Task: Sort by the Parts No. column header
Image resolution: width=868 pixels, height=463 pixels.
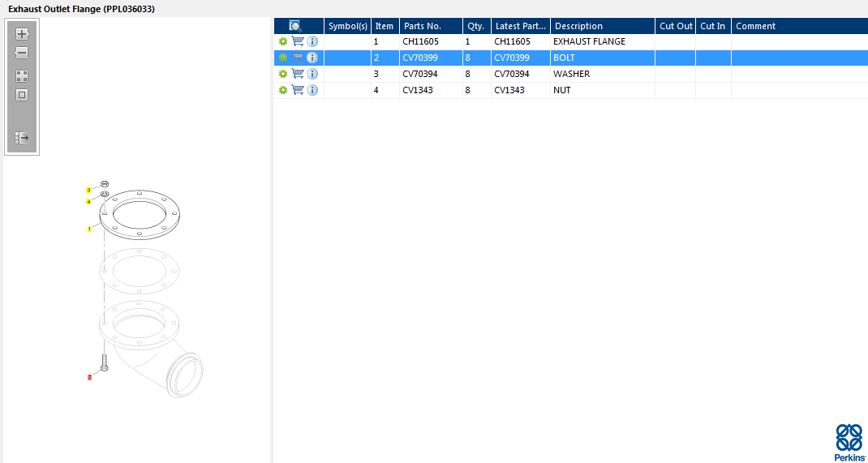Action: point(432,26)
